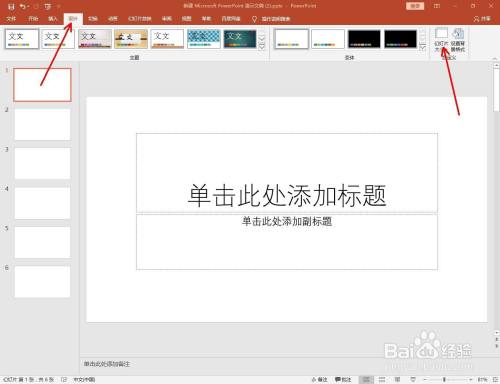Image resolution: width=500 pixels, height=384 pixels.
Task: Switch to the 插入 ribbon tab
Action: [53, 19]
